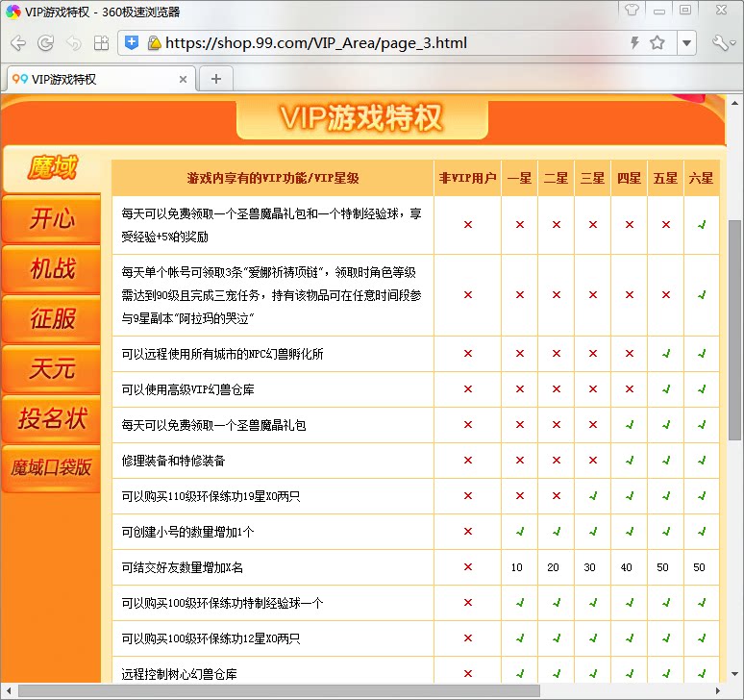
Task: Click row text 远程控制树心幻兽仓库
Action: point(180,674)
